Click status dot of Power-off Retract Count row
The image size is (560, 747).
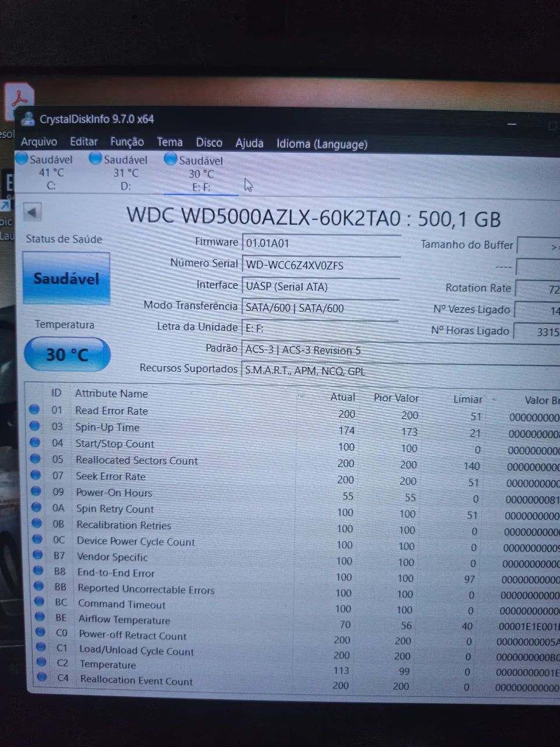40,631
